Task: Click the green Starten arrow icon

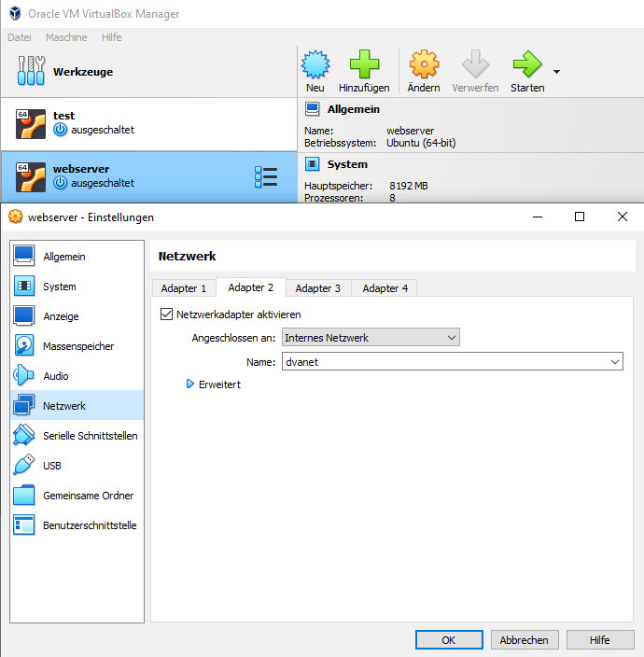Action: tap(527, 64)
